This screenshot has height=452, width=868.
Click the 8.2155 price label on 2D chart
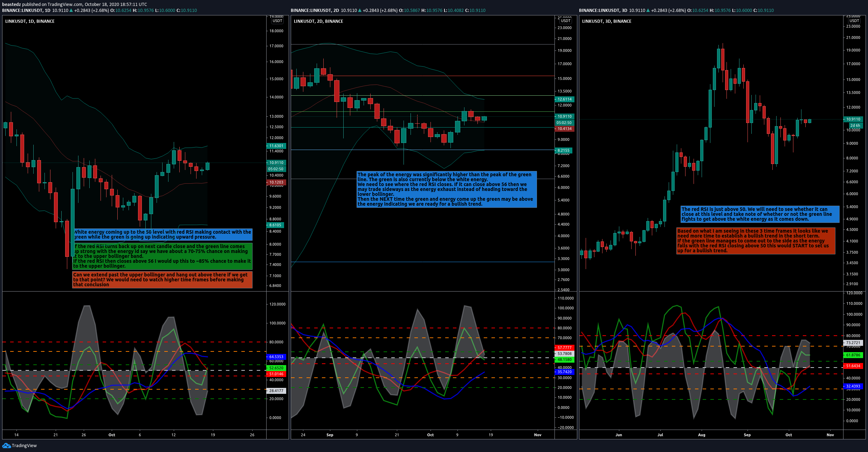tap(564, 150)
